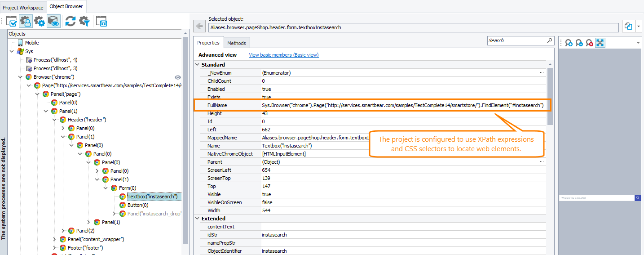The image size is (644, 255).
Task: Click the zoom out magnifier icon
Action: click(579, 43)
